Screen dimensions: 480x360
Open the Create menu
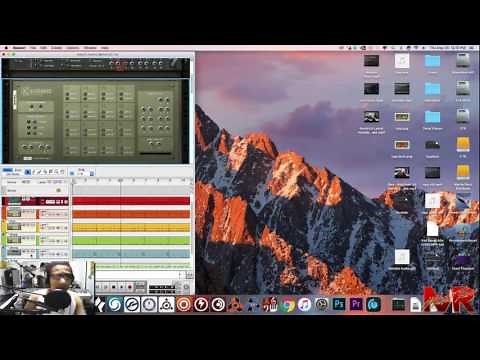[56, 48]
